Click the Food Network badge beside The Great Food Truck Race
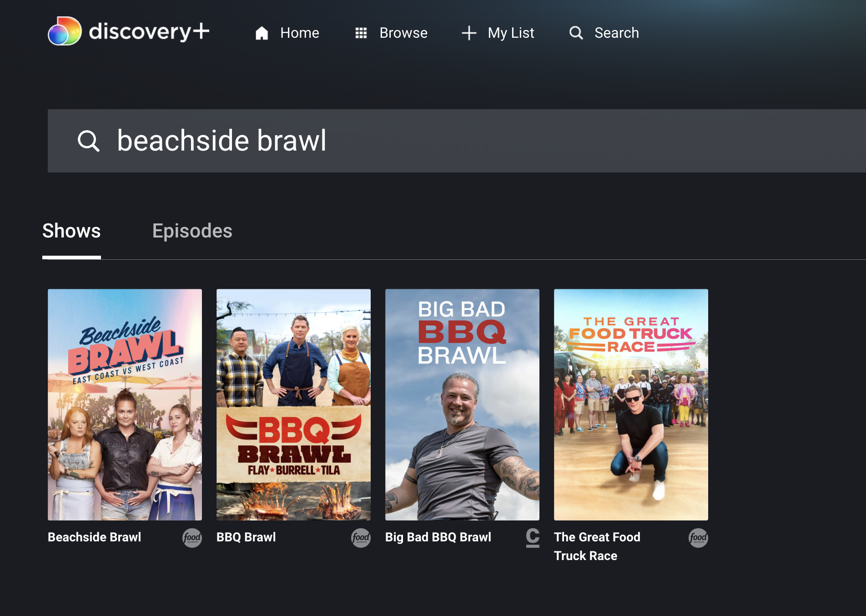Screen dimensions: 866x616 tap(698, 538)
